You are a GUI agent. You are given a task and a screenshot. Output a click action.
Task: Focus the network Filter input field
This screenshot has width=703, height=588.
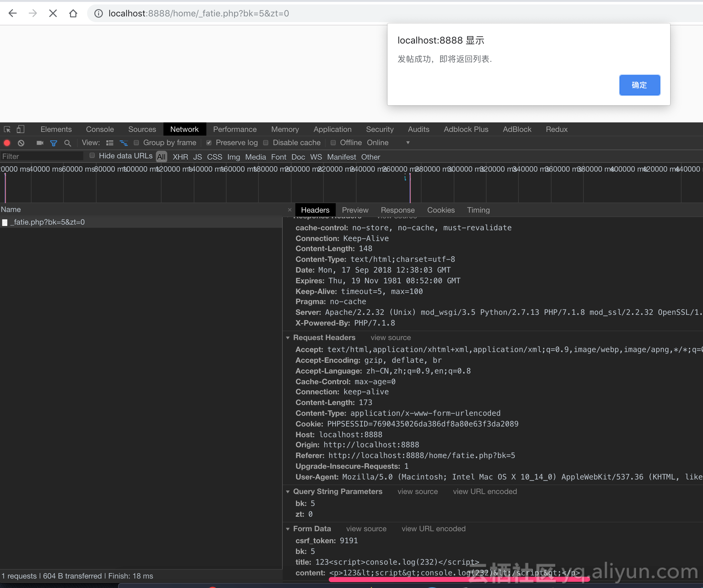coord(42,156)
